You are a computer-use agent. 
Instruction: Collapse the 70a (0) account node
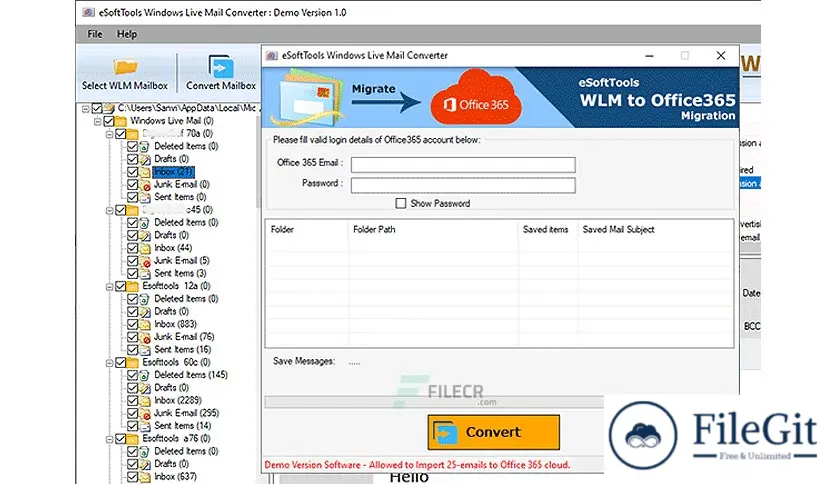110,134
